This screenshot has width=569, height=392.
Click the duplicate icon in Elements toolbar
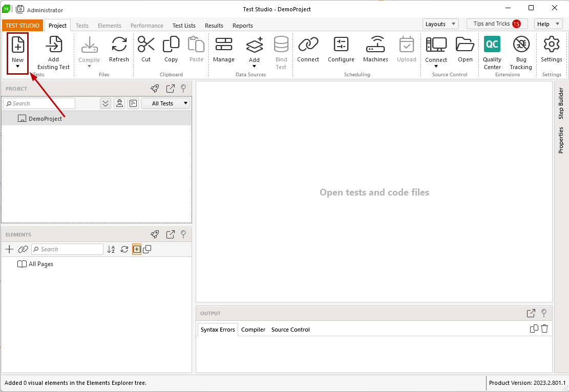pyautogui.click(x=147, y=249)
